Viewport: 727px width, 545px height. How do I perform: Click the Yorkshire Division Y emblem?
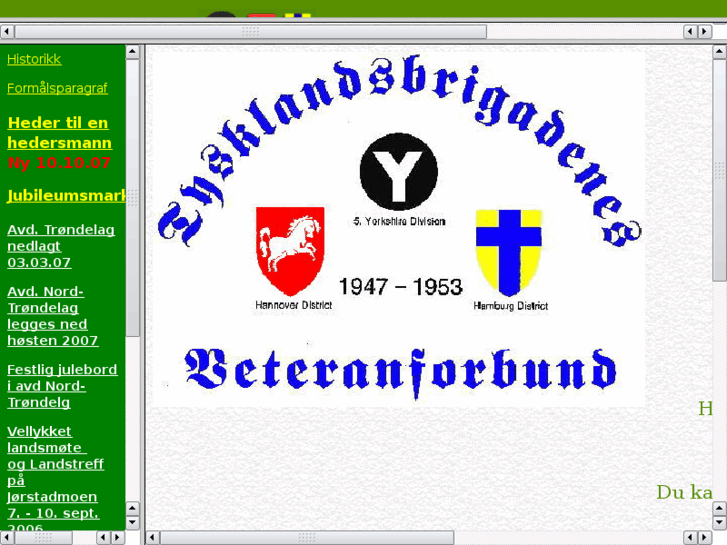tap(398, 172)
